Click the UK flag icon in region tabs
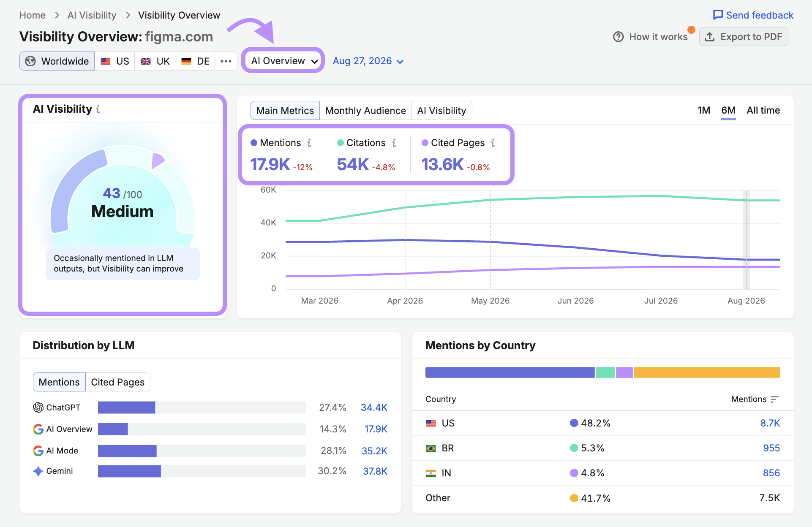 tap(146, 61)
